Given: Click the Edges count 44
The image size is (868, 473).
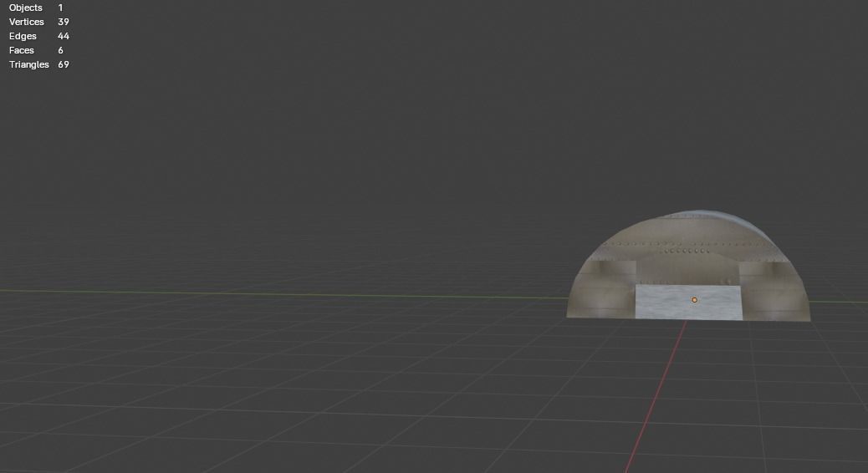Looking at the screenshot, I should click(x=63, y=36).
